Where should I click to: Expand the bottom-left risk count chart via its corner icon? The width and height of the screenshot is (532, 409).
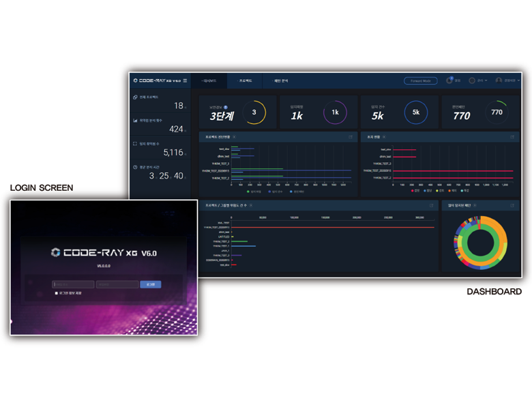[431, 205]
